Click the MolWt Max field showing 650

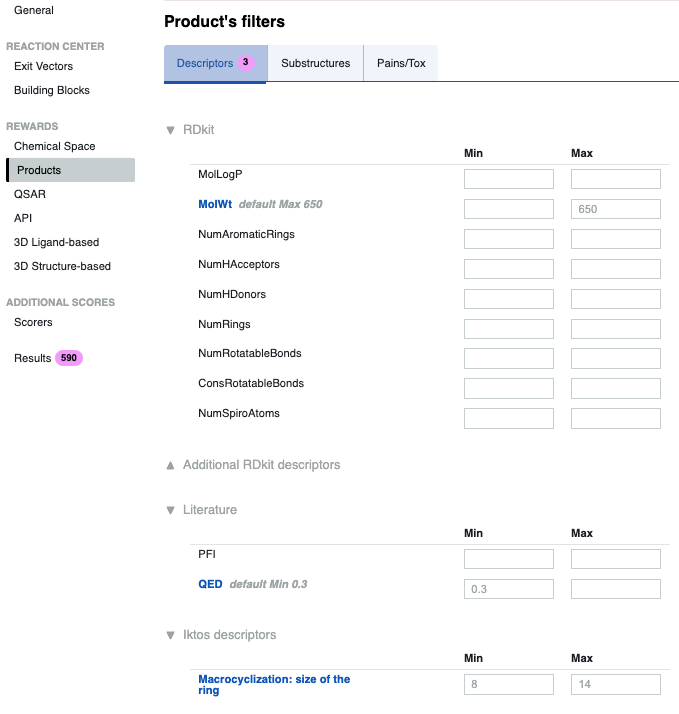[615, 209]
